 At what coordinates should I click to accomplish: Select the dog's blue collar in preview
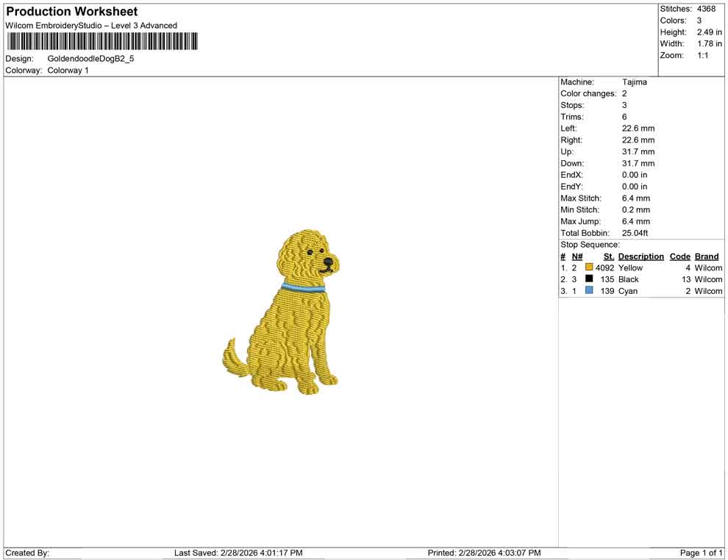302,286
